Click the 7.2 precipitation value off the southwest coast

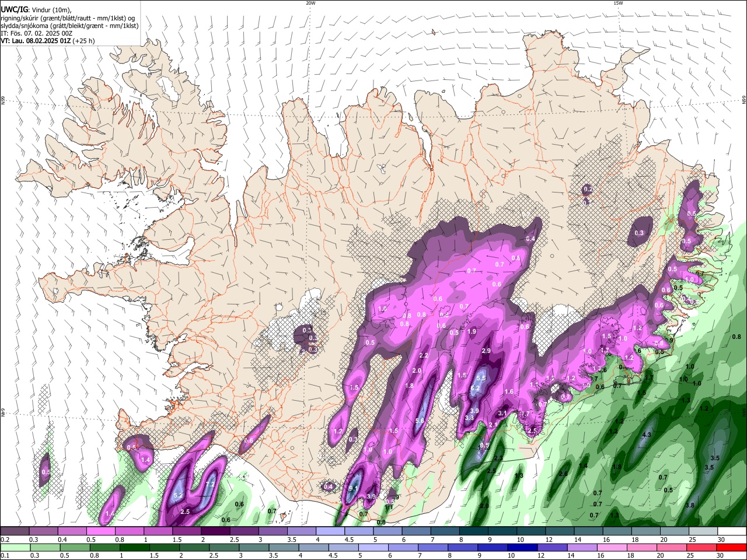tap(211, 485)
